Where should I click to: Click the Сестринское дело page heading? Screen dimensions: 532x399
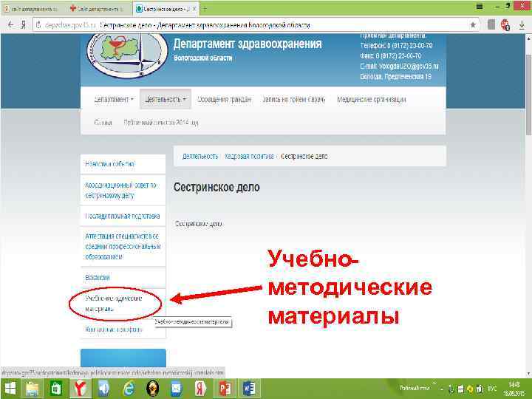tap(216, 187)
